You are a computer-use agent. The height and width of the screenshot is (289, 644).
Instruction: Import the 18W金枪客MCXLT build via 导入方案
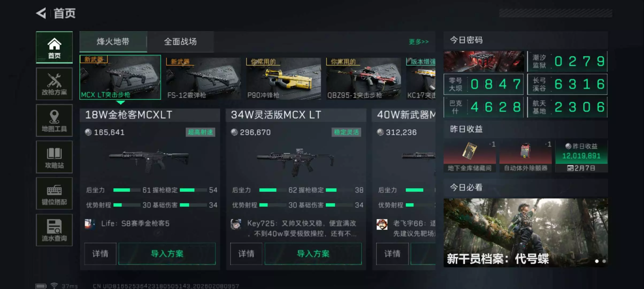click(x=167, y=254)
